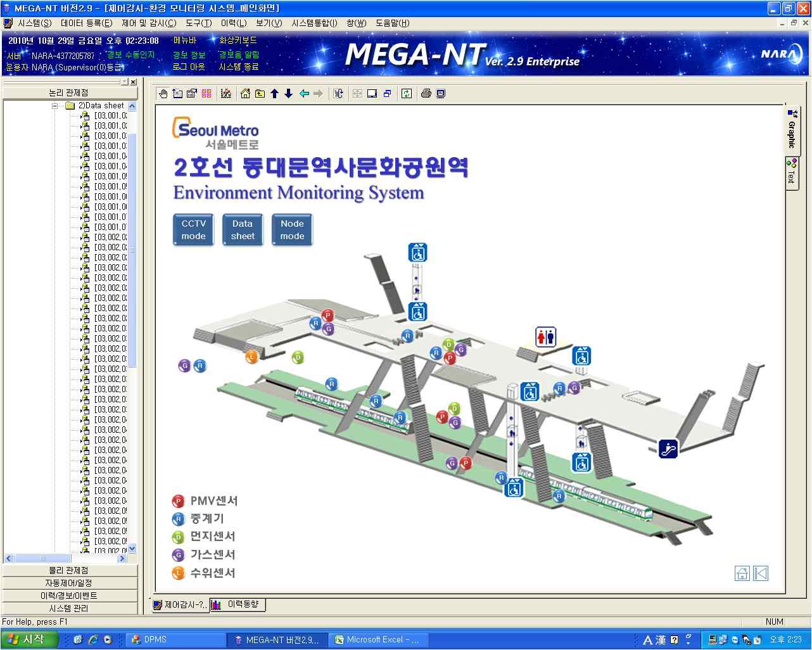The image size is (812, 650).
Task: Click the tree horizontal scroll-right arrow
Action: tap(124, 558)
